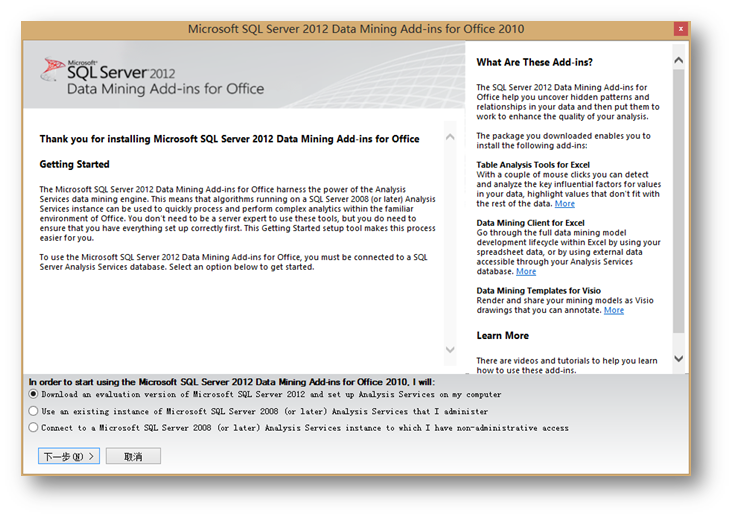
Task: Close the Data Mining Add-ins window
Action: pyautogui.click(x=681, y=29)
